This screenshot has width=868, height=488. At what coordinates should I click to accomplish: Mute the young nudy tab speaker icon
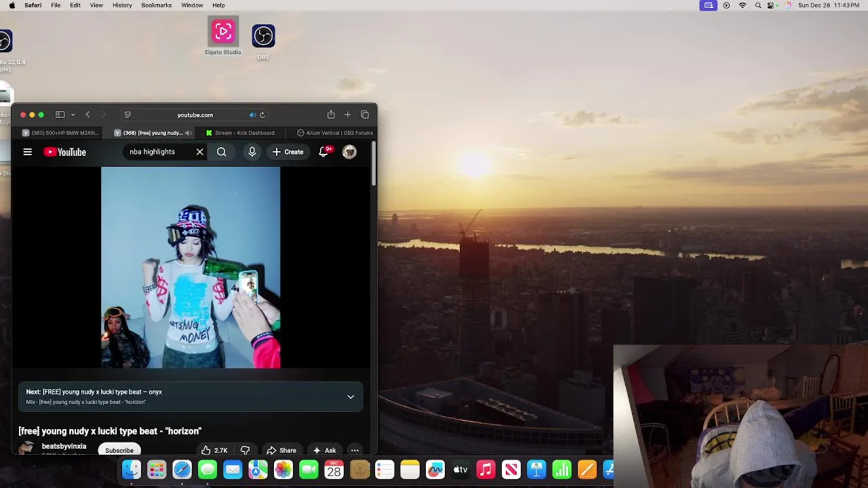pyautogui.click(x=188, y=133)
